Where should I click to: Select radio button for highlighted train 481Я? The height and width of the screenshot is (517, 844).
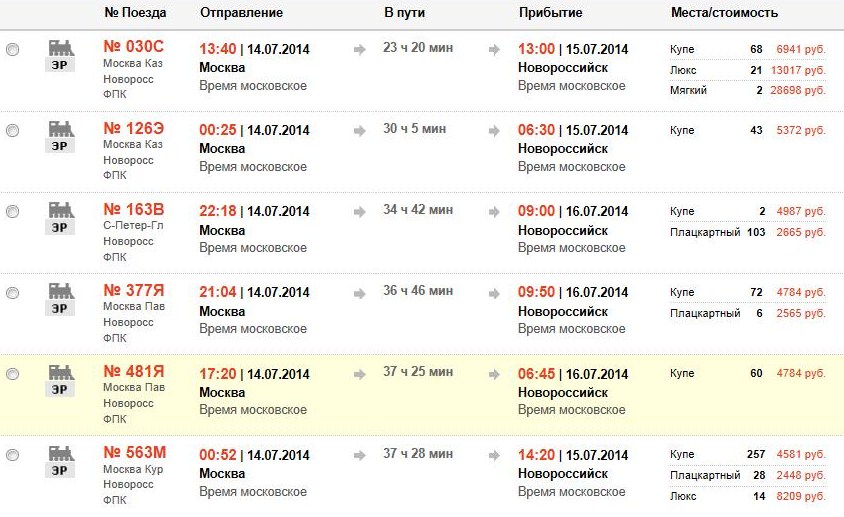pyautogui.click(x=13, y=374)
